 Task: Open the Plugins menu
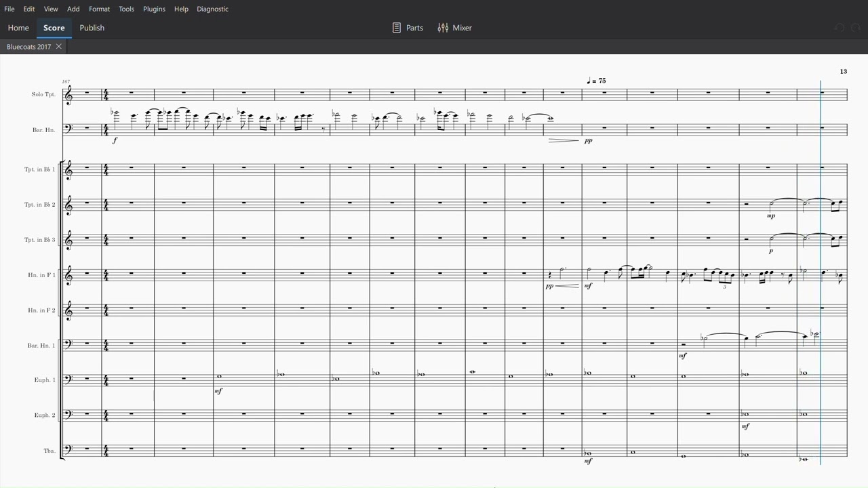pyautogui.click(x=154, y=9)
